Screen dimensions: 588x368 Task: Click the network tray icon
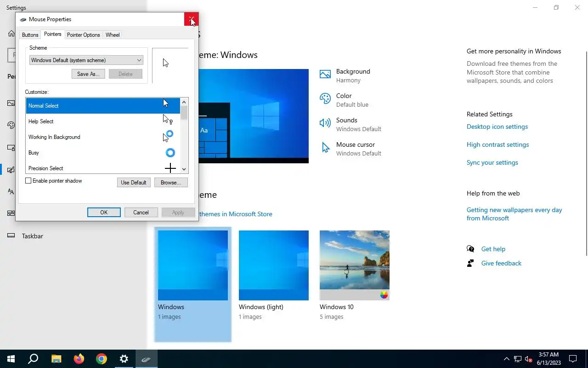[x=518, y=359]
